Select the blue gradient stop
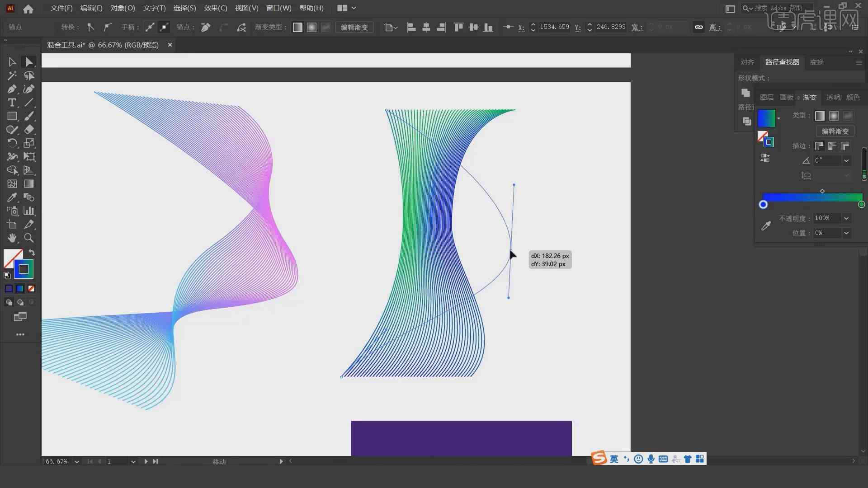This screenshot has width=868, height=488. coord(763,205)
